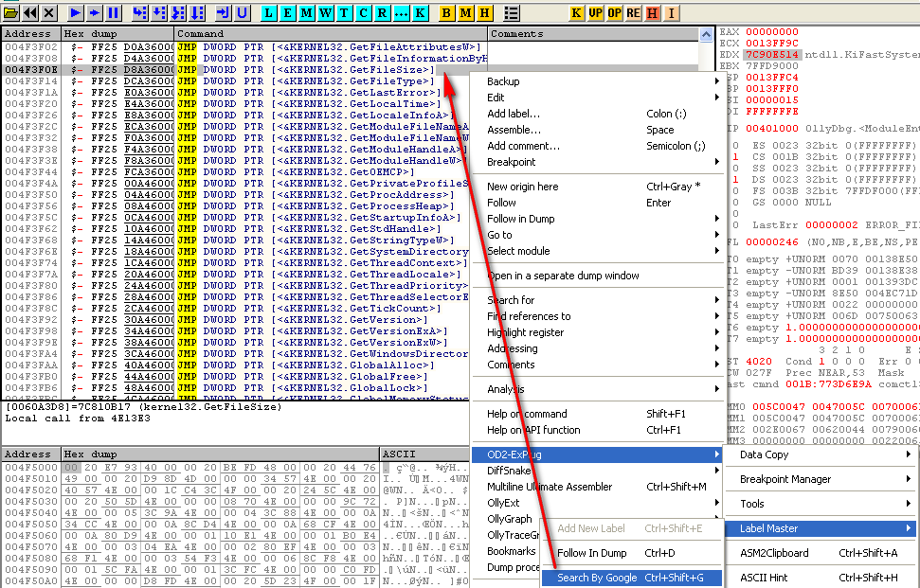The image size is (920, 588).
Task: Open the OllyExt submenu
Action: pyautogui.click(x=597, y=503)
